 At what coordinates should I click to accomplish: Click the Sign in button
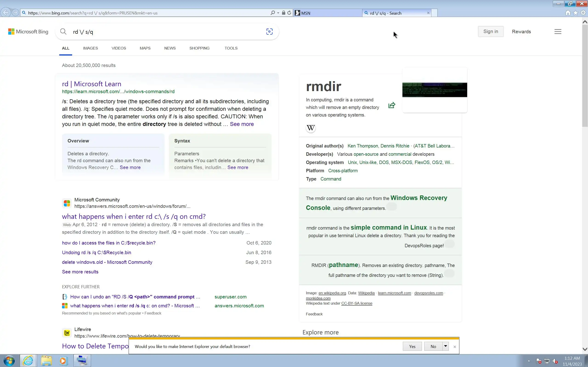tap(491, 32)
